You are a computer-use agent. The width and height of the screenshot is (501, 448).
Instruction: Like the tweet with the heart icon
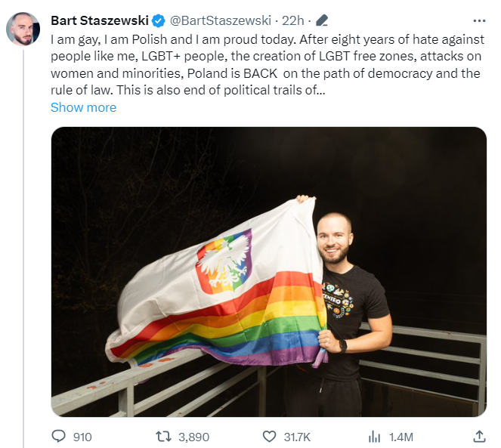coord(269,436)
